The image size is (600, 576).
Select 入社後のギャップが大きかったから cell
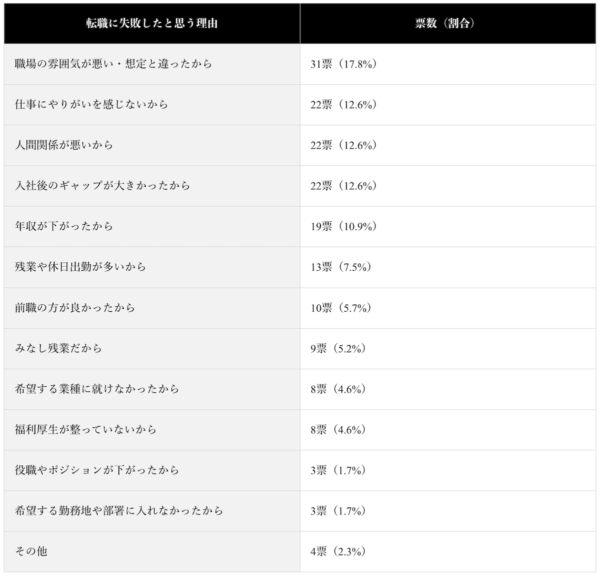point(152,186)
